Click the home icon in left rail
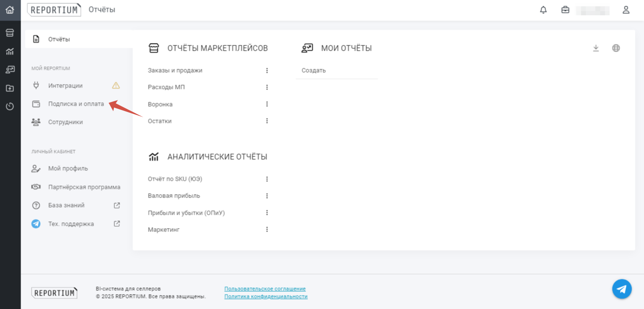 pyautogui.click(x=10, y=10)
